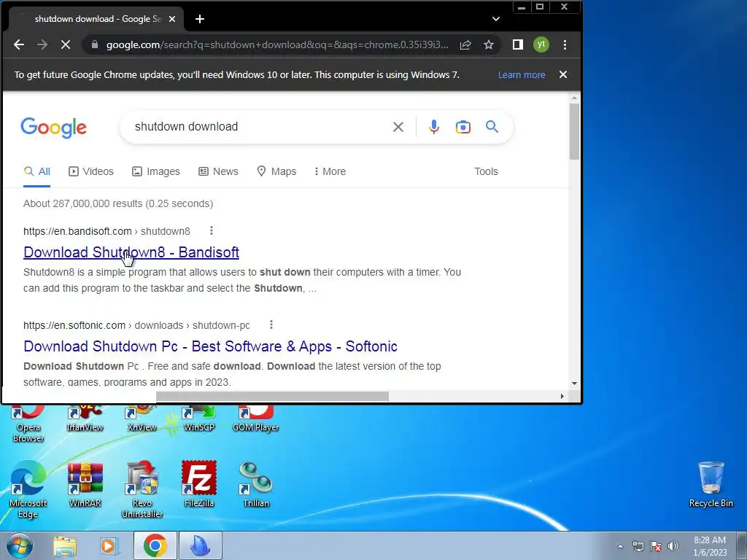Select the XnView desktop shortcut

click(142, 418)
